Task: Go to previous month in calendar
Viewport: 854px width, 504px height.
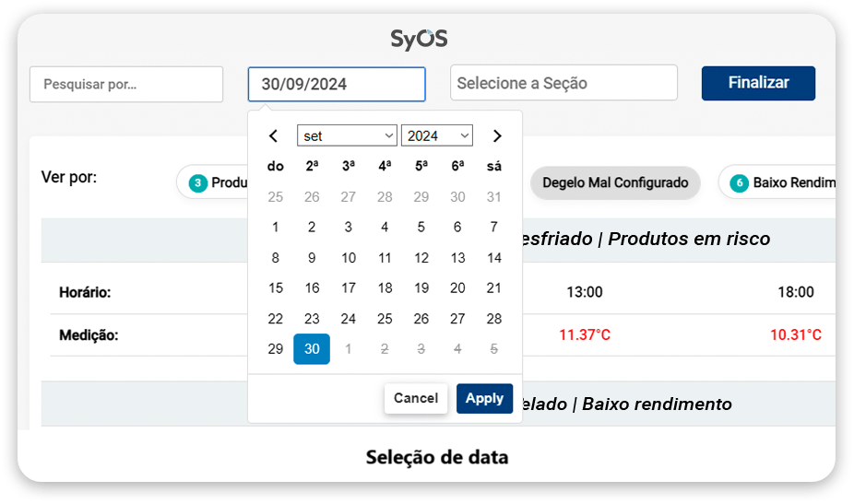Action: (273, 136)
